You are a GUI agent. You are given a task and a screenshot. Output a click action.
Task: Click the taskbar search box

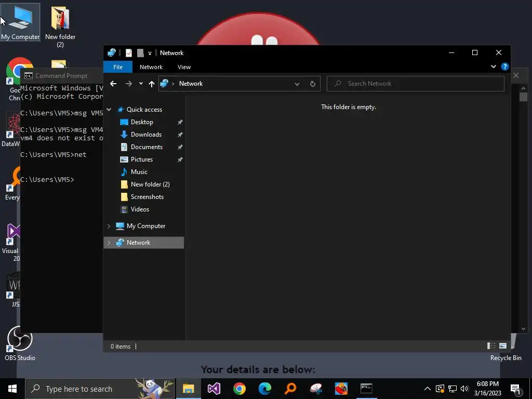point(100,389)
